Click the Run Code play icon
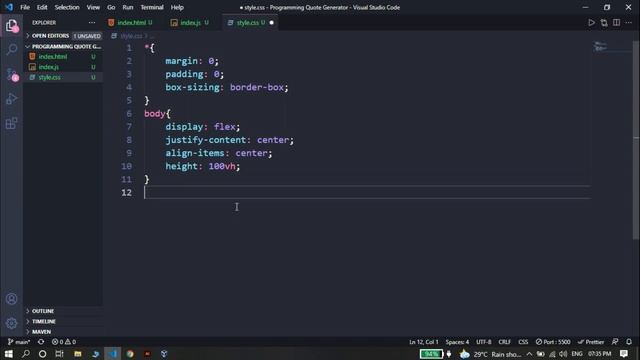Image resolution: width=640 pixels, height=360 pixels. coord(591,23)
